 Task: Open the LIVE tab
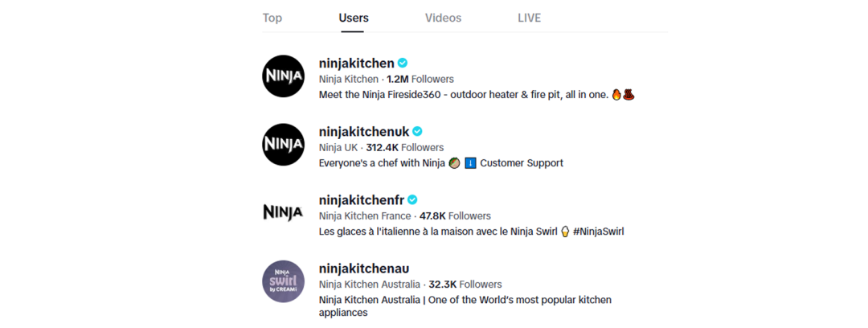tap(529, 18)
